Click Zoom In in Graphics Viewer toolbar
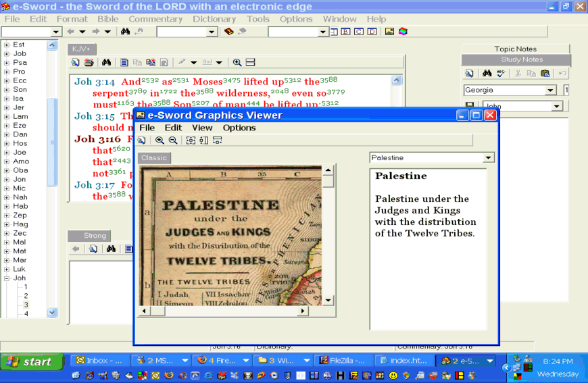Screen dimensions: 588x383 (160, 140)
